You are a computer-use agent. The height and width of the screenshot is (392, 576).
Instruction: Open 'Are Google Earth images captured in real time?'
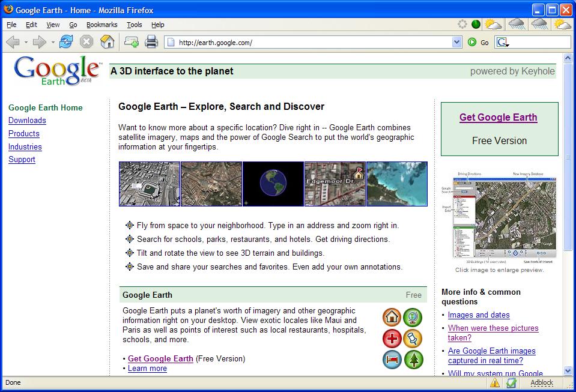(491, 355)
